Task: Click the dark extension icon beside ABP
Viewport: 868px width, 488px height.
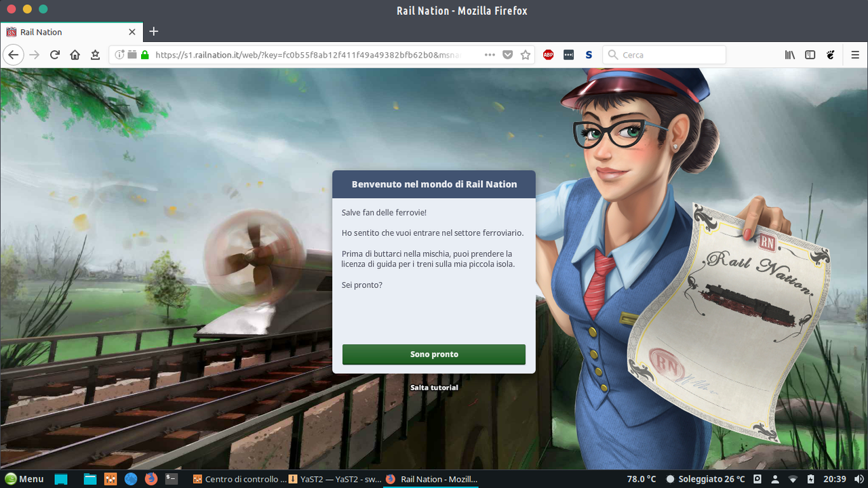Action: click(569, 55)
